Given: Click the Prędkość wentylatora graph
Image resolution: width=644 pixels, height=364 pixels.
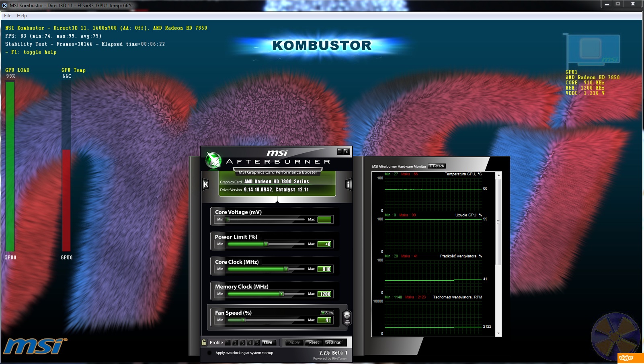Looking at the screenshot, I should 433,276.
